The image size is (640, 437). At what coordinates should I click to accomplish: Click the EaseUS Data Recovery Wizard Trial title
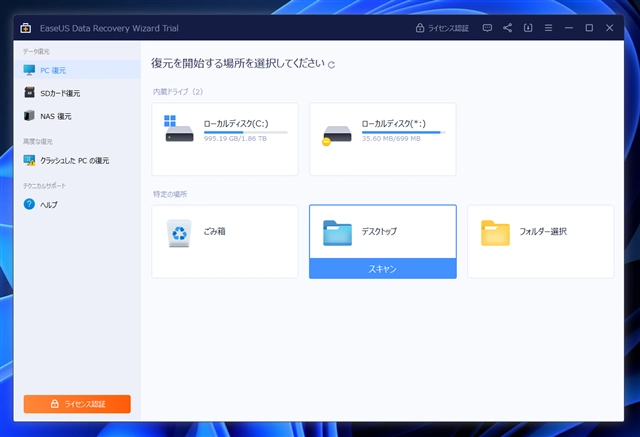(109, 28)
